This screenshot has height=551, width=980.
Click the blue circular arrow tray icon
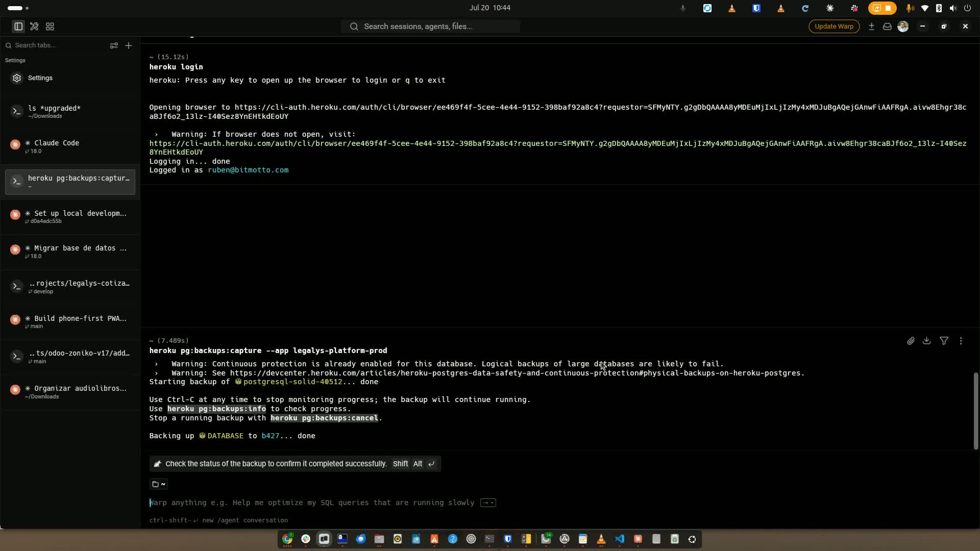click(805, 8)
